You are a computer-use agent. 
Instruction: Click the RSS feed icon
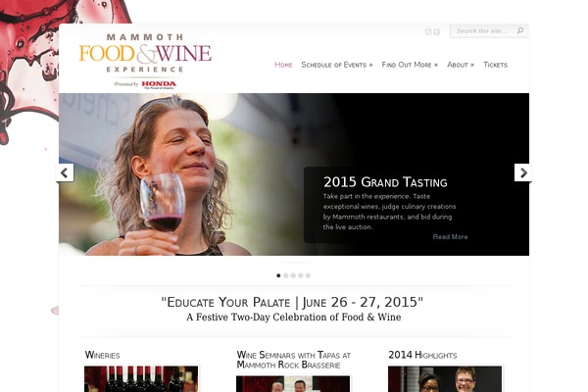[428, 32]
